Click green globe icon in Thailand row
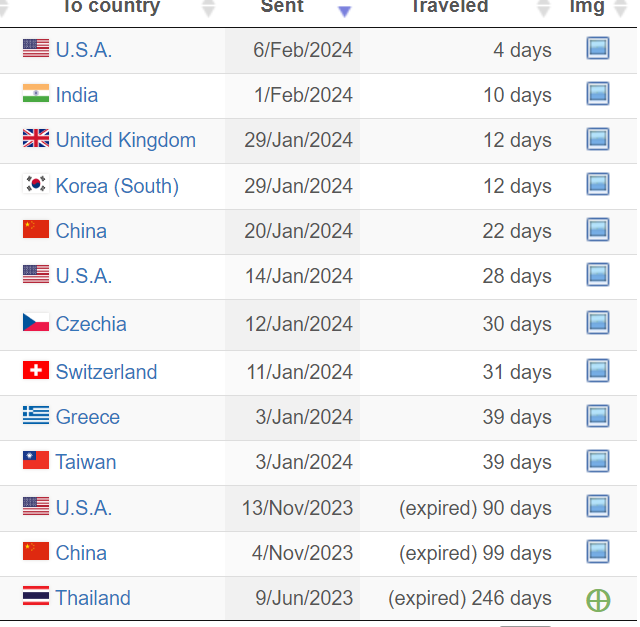This screenshot has height=627, width=640. point(598,600)
